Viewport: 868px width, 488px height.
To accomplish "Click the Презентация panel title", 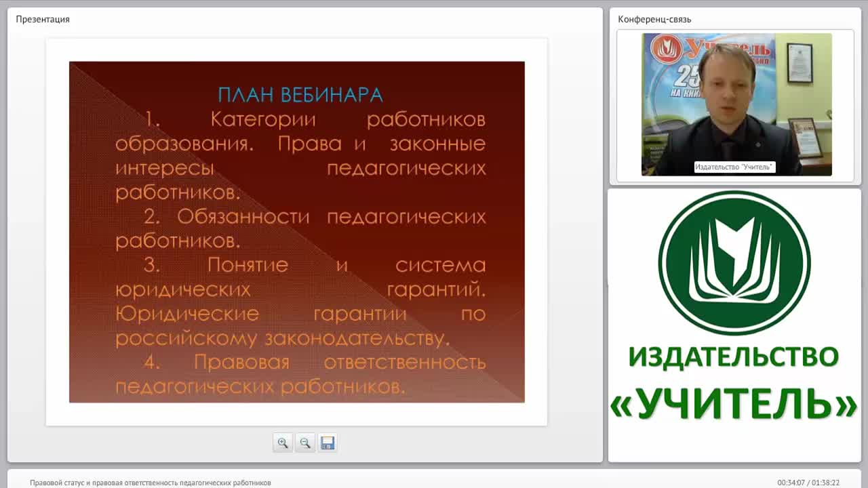I will [x=43, y=19].
